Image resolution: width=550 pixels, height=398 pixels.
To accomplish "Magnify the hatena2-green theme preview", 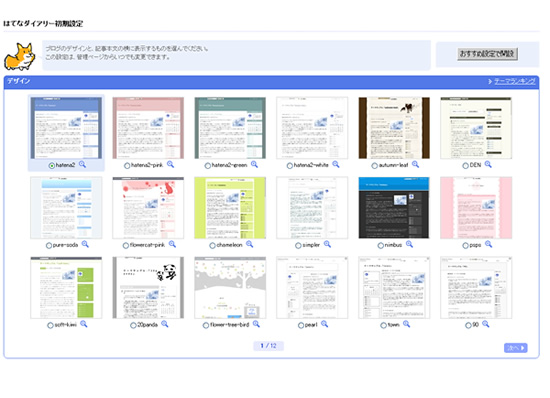I will tap(255, 164).
